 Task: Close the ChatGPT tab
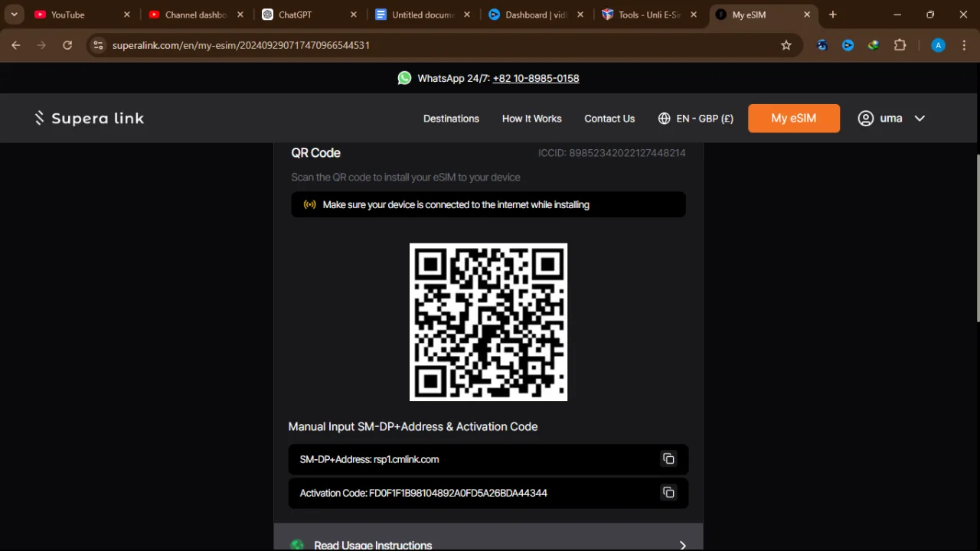pyautogui.click(x=354, y=15)
